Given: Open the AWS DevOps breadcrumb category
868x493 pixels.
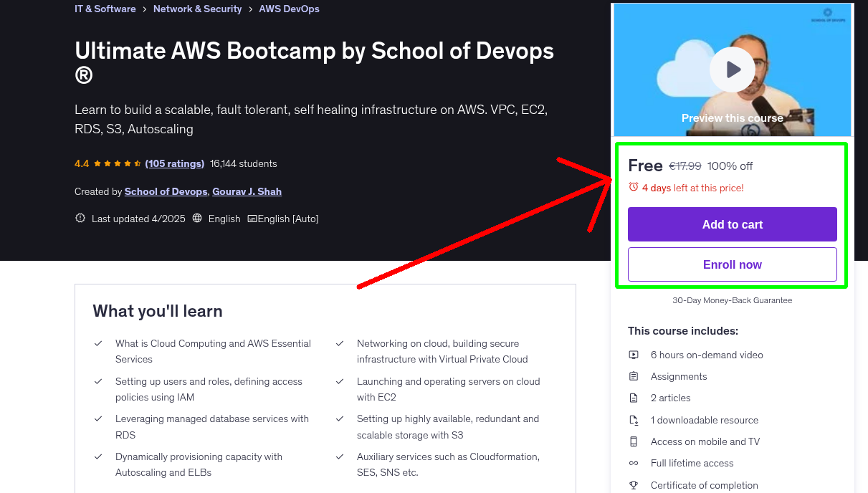Looking at the screenshot, I should (x=289, y=9).
